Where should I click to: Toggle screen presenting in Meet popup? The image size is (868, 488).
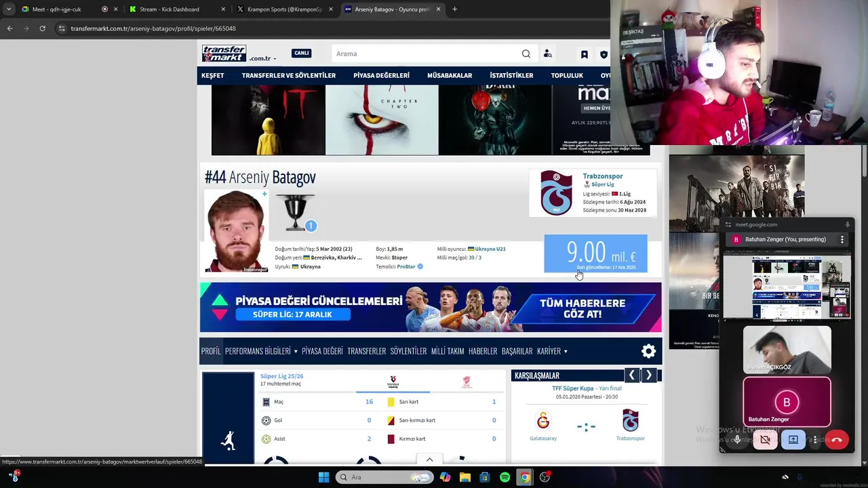coord(793,440)
